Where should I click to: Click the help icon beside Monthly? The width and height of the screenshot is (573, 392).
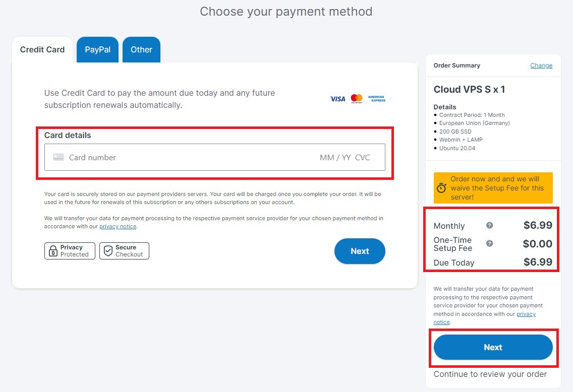[x=489, y=225]
